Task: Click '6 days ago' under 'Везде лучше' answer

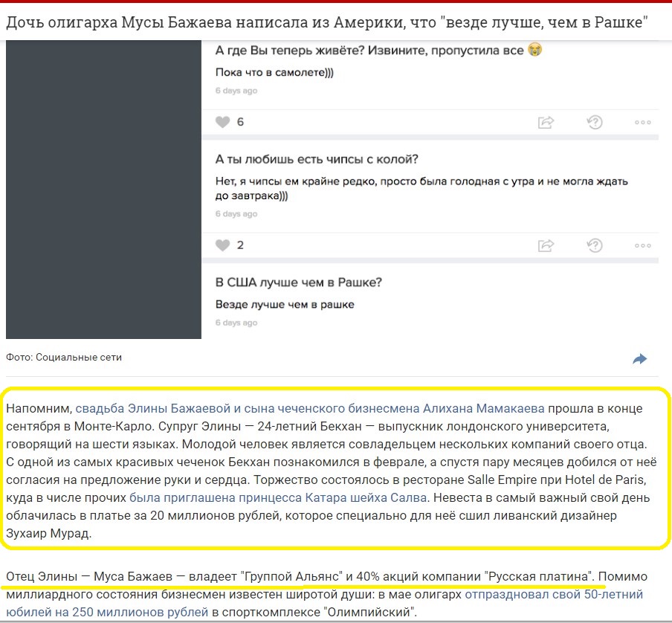Action: 236,323
